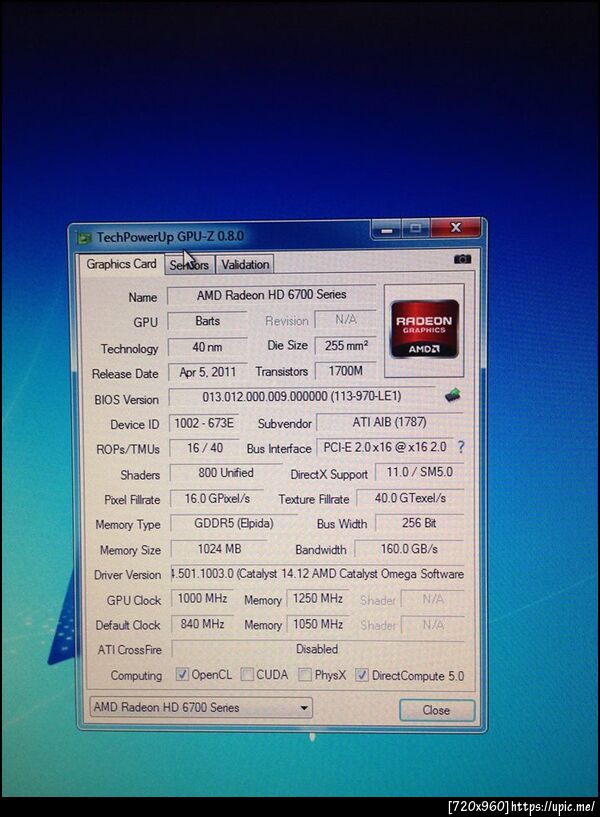Click the Shaders value 800 Unified
The width and height of the screenshot is (600, 817).
[226, 473]
